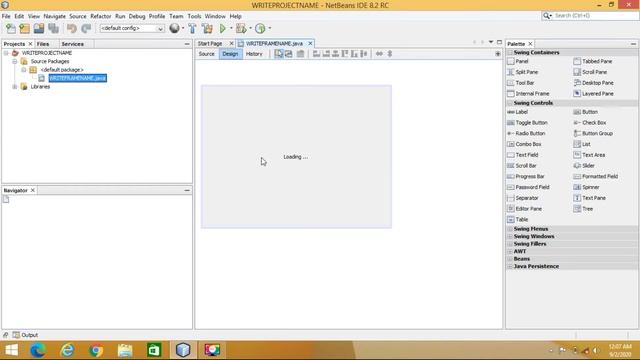Toggle Selection Mode in designer toolbar
Screen dimensions: 640x360
click(279, 54)
